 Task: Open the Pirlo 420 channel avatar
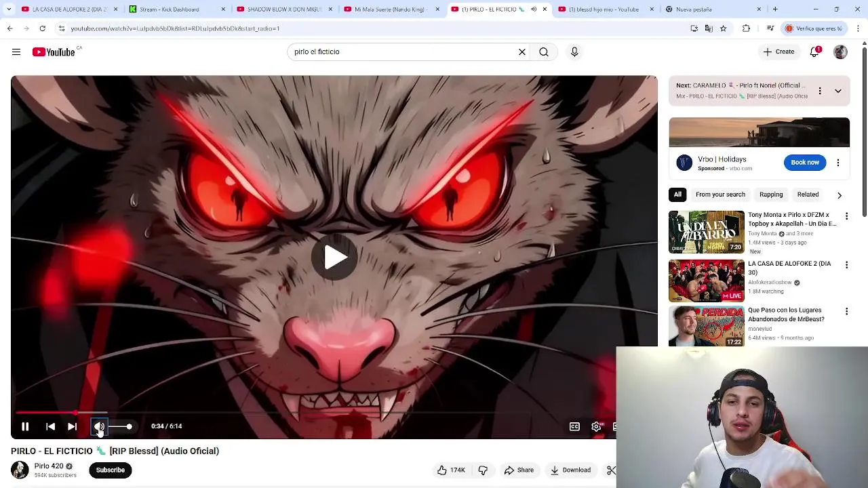[x=20, y=470]
